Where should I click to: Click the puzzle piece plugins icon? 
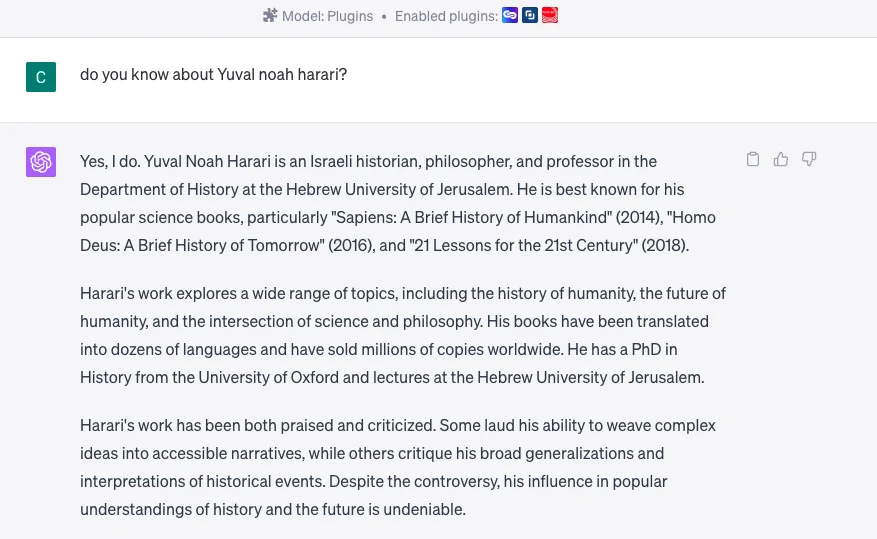click(x=270, y=16)
